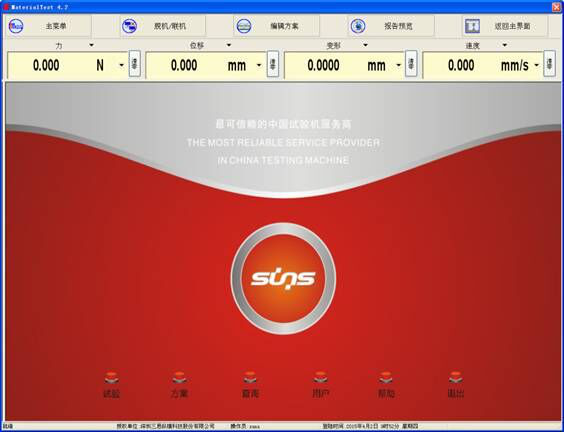Open the mm/s speed unit dropdown
The width and height of the screenshot is (564, 432).
pyautogui.click(x=537, y=65)
